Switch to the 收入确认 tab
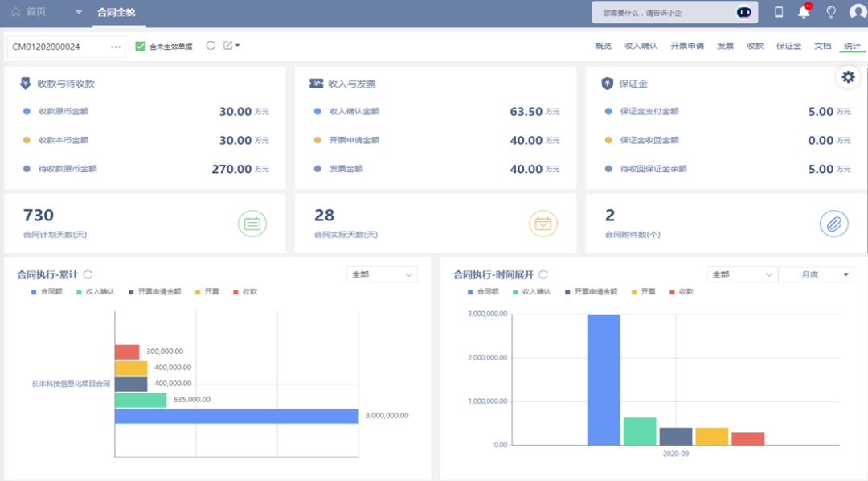868x481 pixels. (x=641, y=46)
